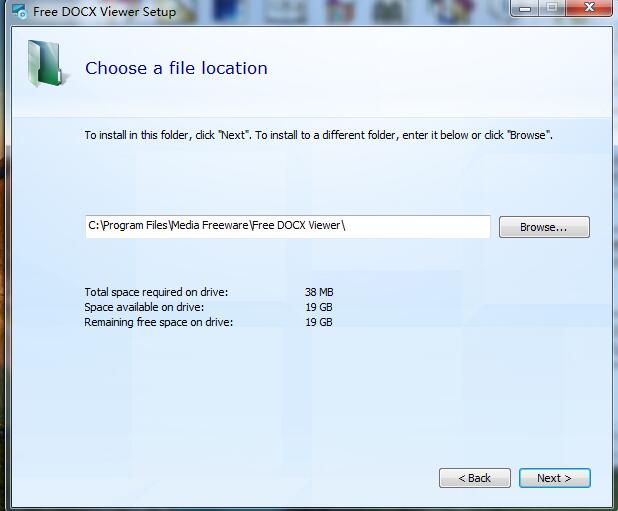The height and width of the screenshot is (511, 618).
Task: Focus the install path input field
Action: [288, 227]
